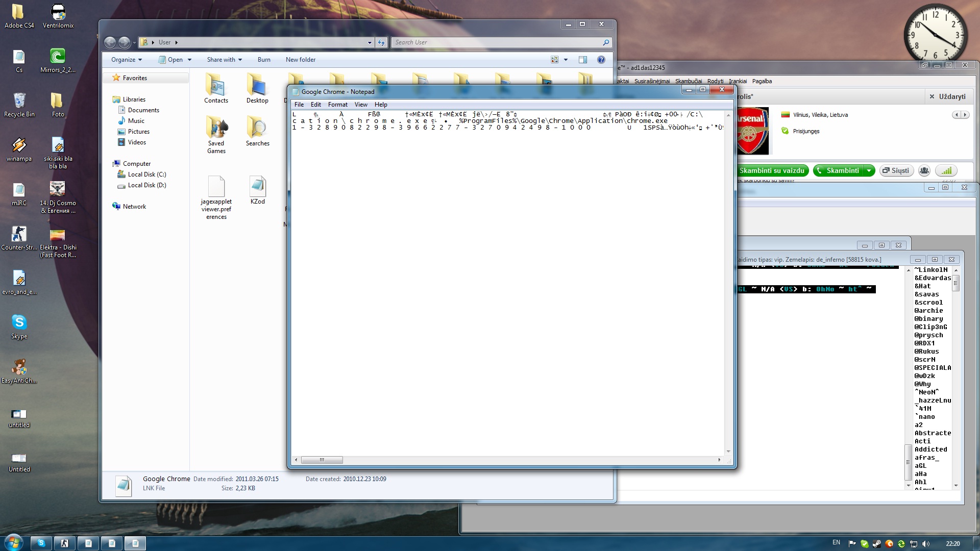980x551 pixels.
Task: Click the Skype icon in taskbar
Action: tap(41, 543)
